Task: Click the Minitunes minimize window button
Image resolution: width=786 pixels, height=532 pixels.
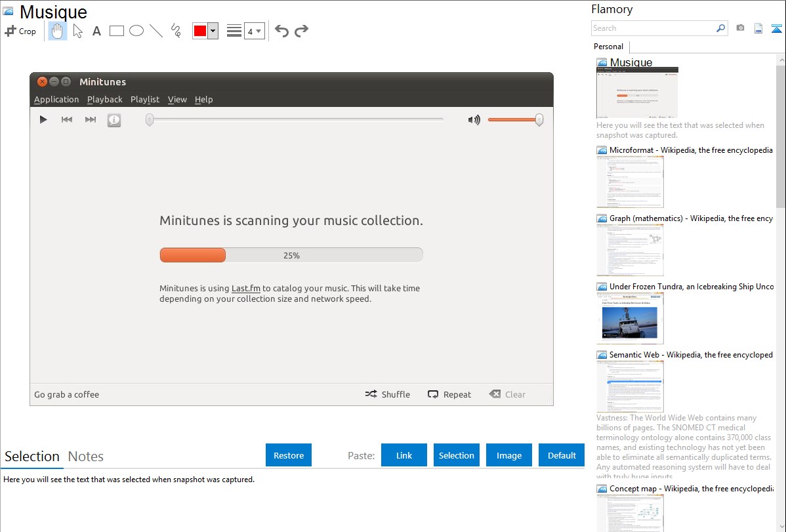Action: [x=54, y=82]
